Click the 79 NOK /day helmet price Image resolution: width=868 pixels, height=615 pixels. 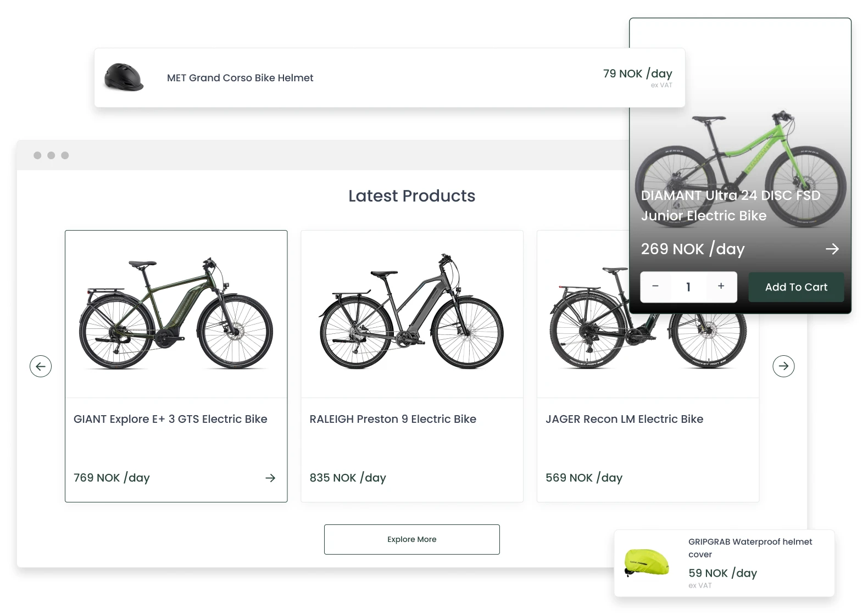[637, 74]
